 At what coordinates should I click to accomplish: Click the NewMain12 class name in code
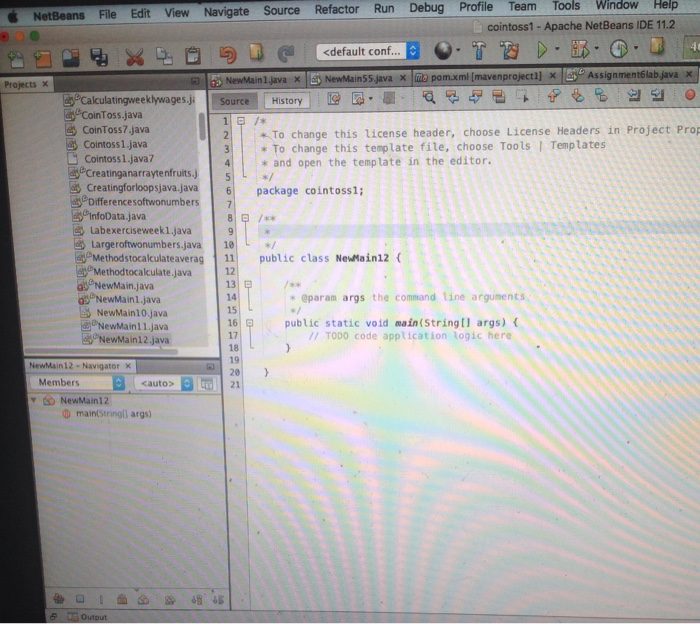point(362,258)
